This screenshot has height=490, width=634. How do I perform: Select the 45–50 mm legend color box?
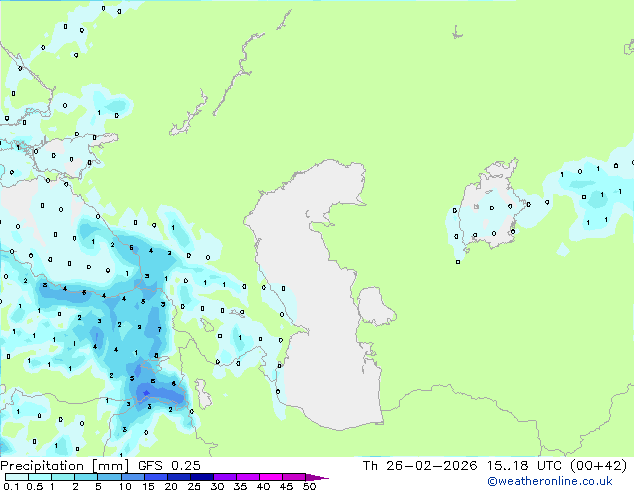[294, 477]
